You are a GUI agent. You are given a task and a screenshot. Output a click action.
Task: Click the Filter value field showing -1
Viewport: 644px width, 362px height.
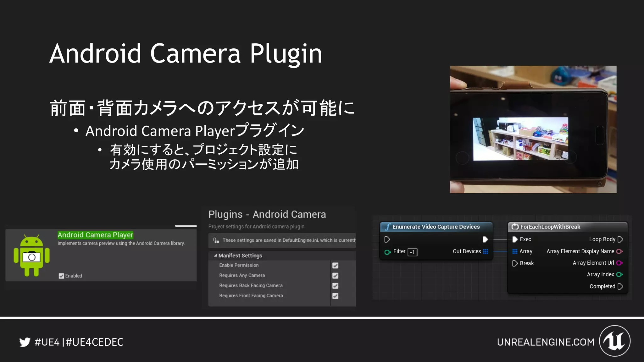(x=412, y=252)
